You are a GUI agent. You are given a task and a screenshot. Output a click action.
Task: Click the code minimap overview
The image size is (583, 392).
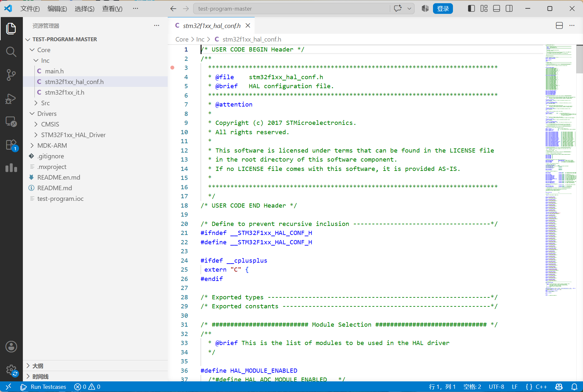pos(561,170)
